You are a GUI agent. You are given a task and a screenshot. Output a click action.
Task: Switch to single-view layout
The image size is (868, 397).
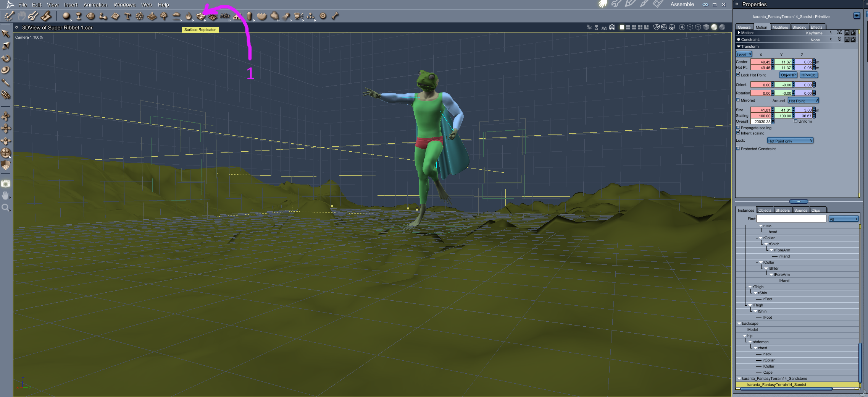[x=622, y=27]
